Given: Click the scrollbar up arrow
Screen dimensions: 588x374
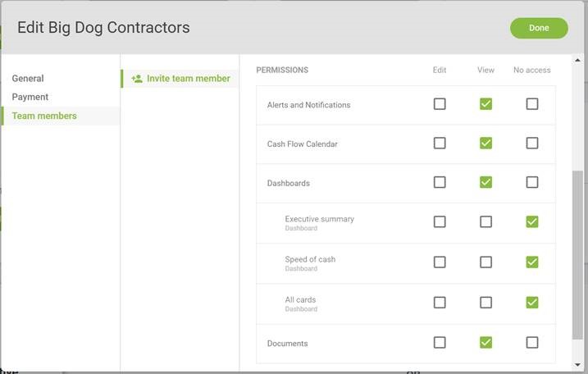Looking at the screenshot, I should point(577,60).
